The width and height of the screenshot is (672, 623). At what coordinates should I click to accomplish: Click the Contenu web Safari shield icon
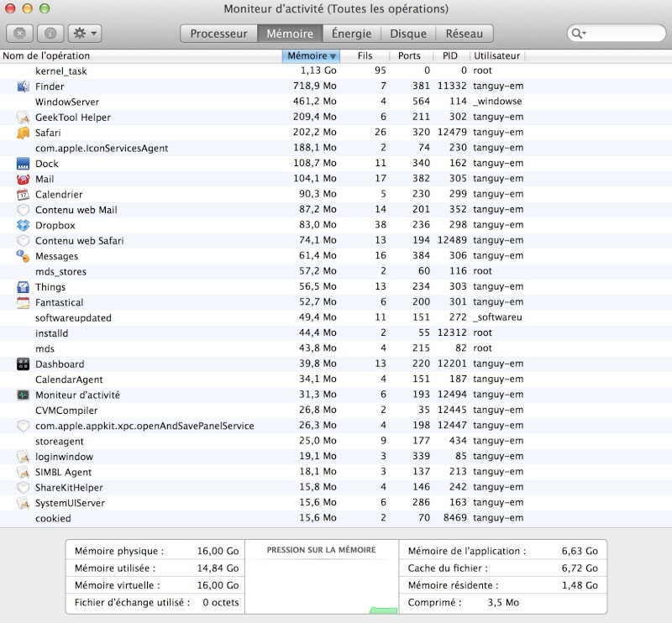(24, 241)
